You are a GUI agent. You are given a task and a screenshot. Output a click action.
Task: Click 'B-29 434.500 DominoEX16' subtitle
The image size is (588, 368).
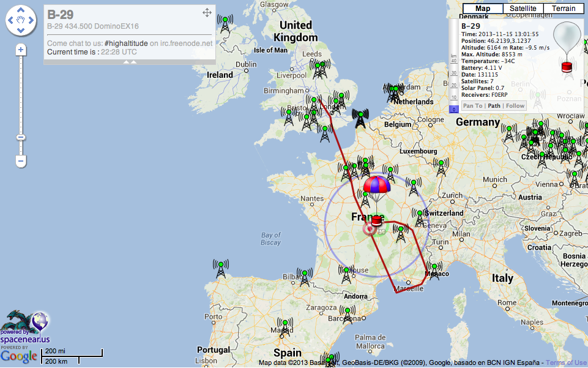tap(93, 26)
